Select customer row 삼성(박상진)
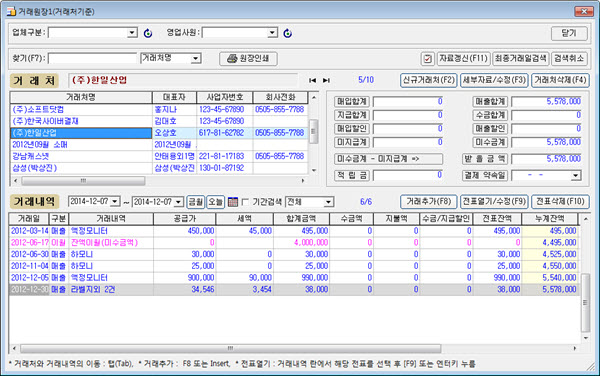This screenshot has height=376, width=600. (159, 168)
